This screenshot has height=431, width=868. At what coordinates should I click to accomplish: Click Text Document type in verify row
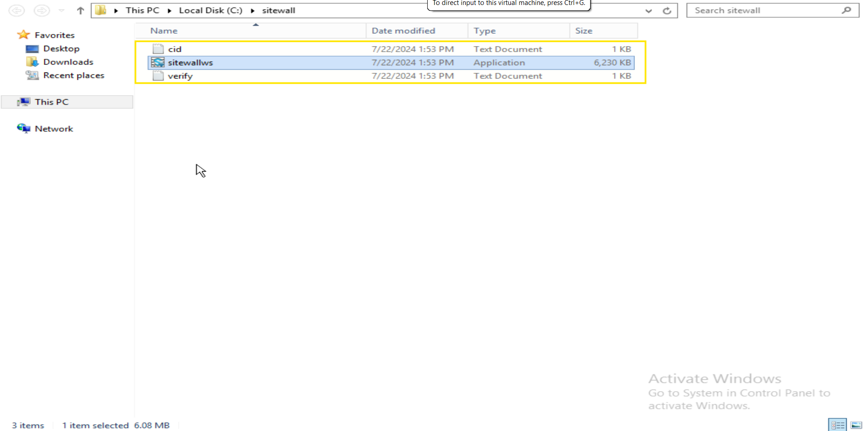tap(508, 76)
